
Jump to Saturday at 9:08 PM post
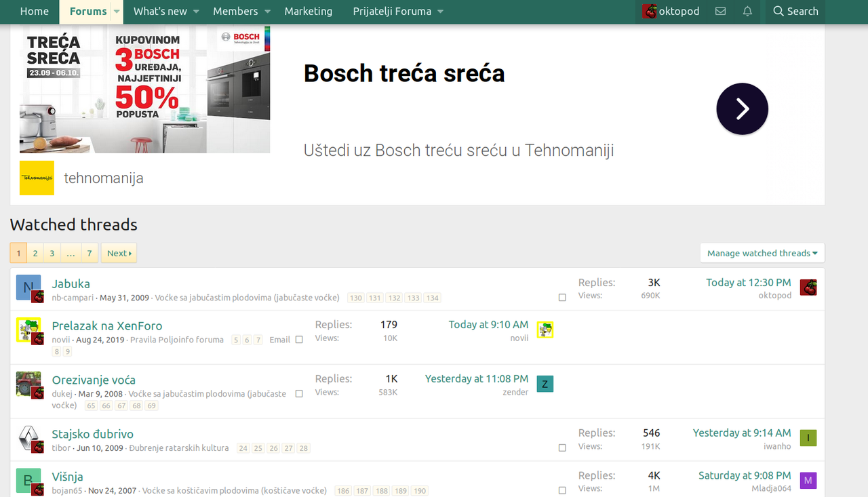click(745, 475)
